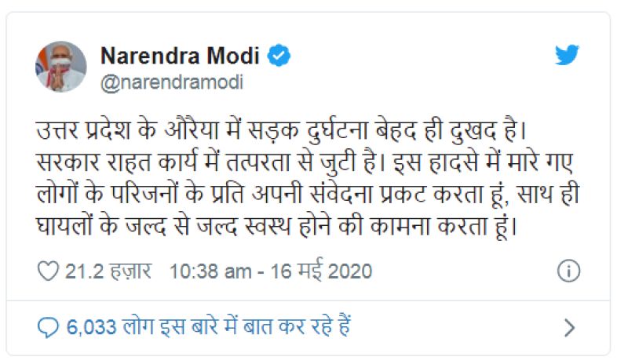Click the blue verified badge
The height and width of the screenshot is (364, 628).
(x=279, y=56)
